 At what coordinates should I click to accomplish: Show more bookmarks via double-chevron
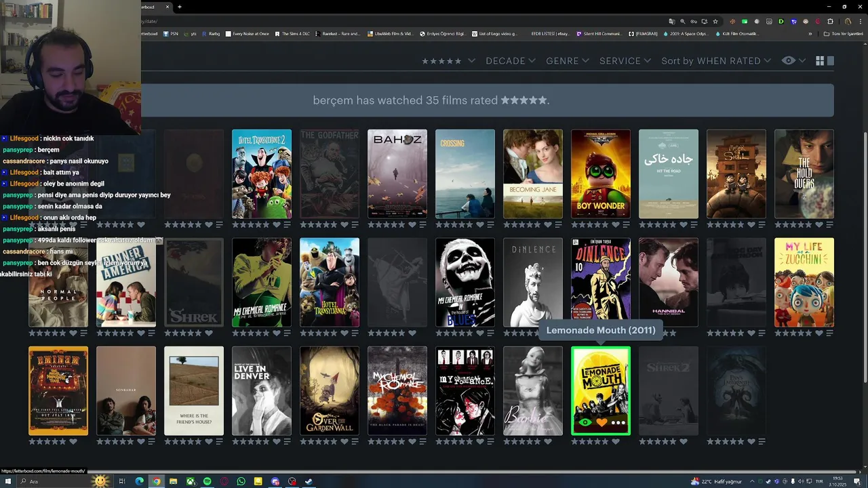[810, 34]
